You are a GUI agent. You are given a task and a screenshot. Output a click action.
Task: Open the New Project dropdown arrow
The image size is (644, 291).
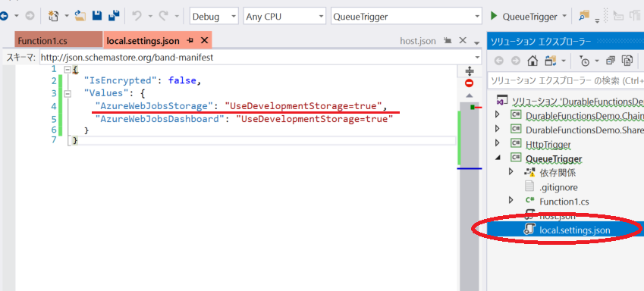pyautogui.click(x=67, y=17)
